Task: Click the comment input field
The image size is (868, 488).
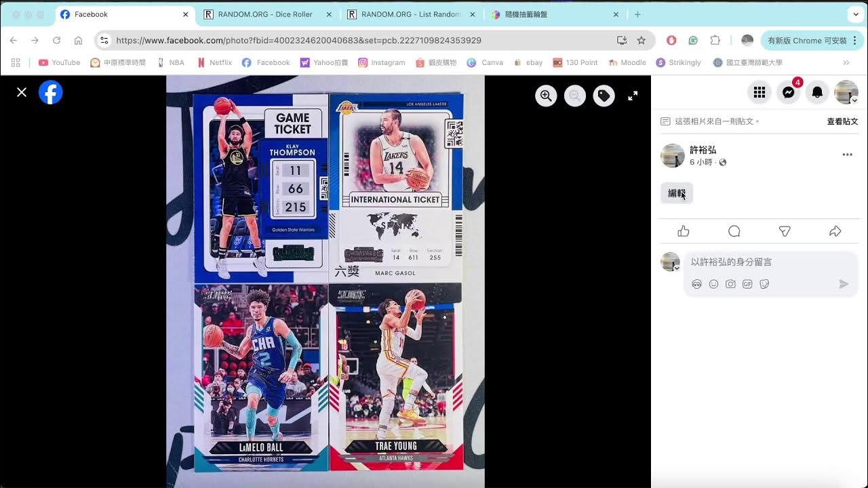Action: click(771, 262)
